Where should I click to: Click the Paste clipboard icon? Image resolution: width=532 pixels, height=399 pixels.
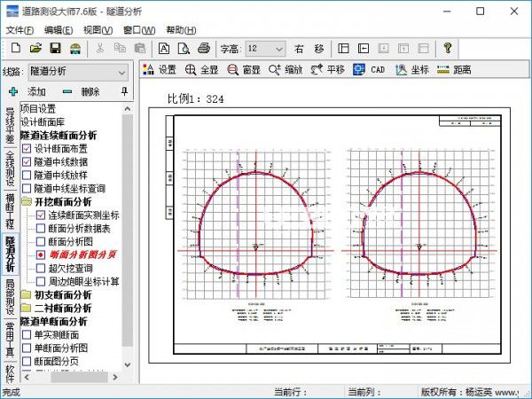pos(140,48)
